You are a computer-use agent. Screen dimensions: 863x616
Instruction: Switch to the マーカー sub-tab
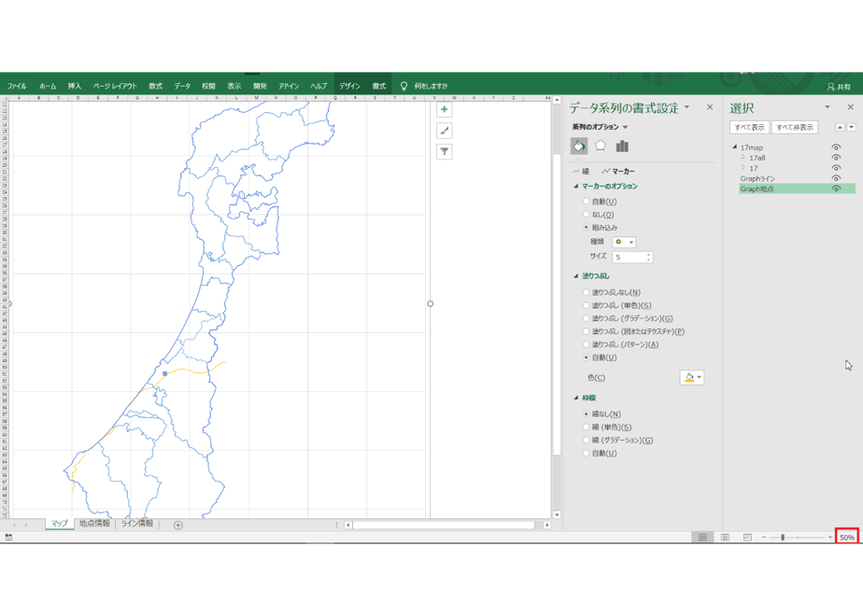coord(618,171)
